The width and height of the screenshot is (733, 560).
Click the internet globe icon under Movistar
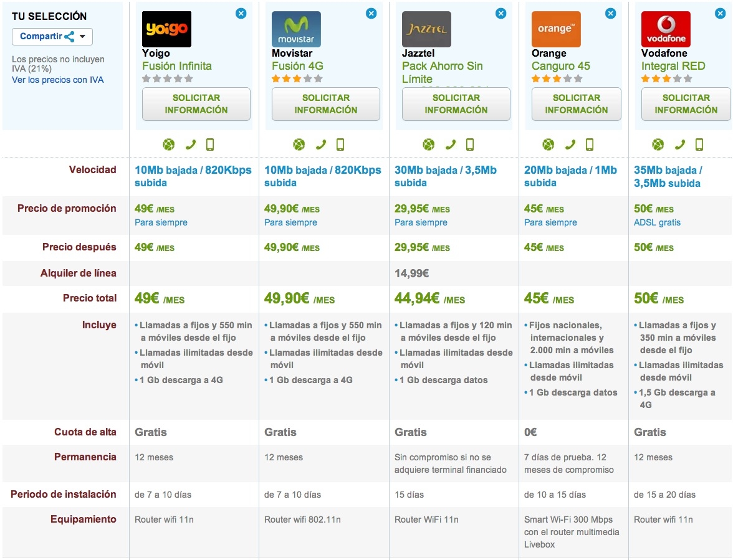pos(299,145)
